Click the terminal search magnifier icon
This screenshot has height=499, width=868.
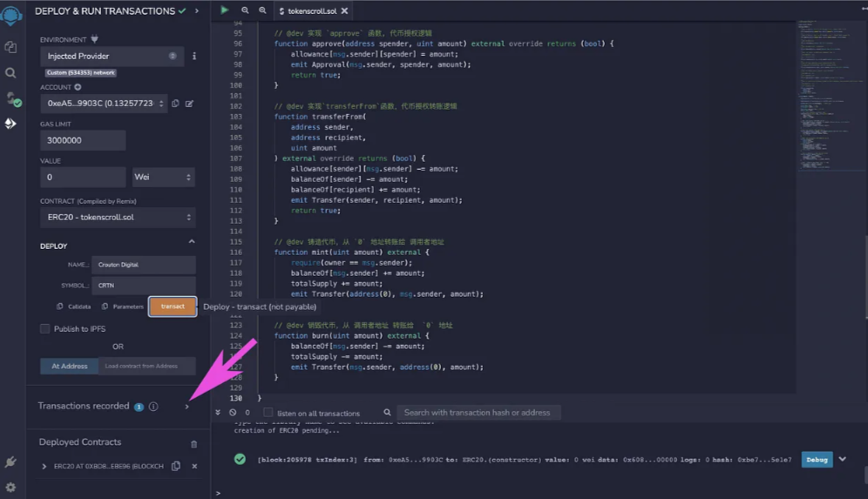coord(387,413)
